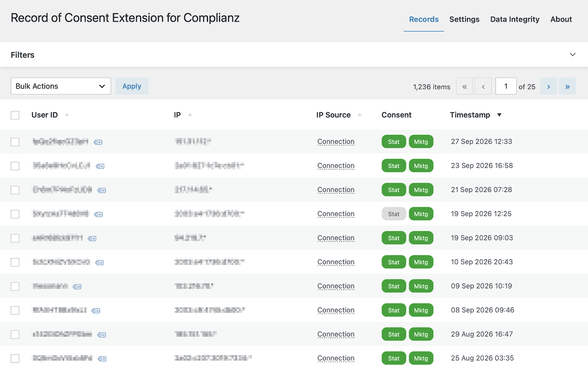Tick checkbox for 19 Sep 2026 12:25 row
Image resolution: width=588 pixels, height=368 pixels.
tap(15, 214)
